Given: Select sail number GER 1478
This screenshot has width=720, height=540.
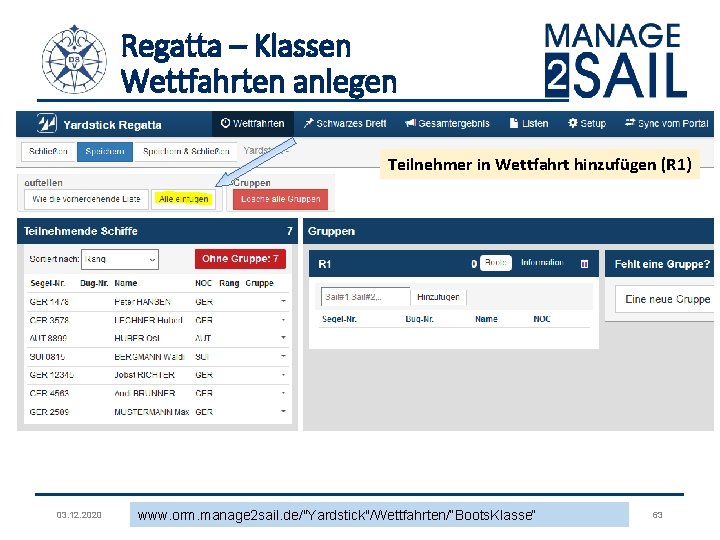Looking at the screenshot, I should [x=49, y=302].
